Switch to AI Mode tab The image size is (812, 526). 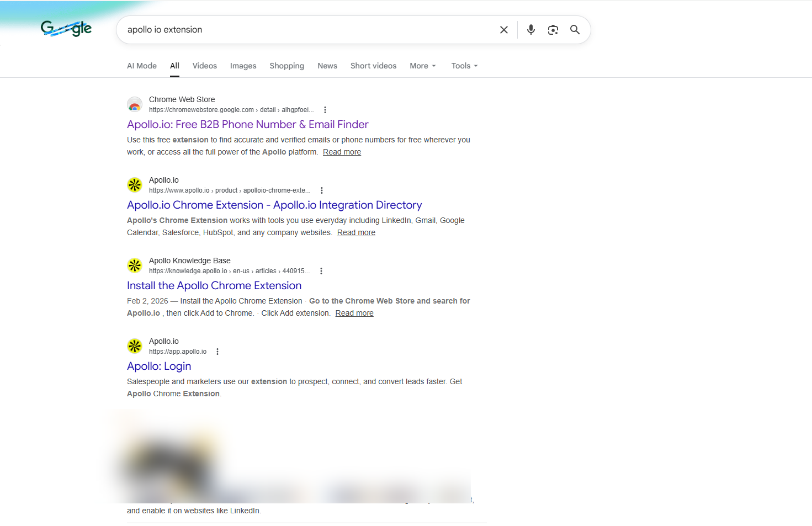(x=142, y=66)
